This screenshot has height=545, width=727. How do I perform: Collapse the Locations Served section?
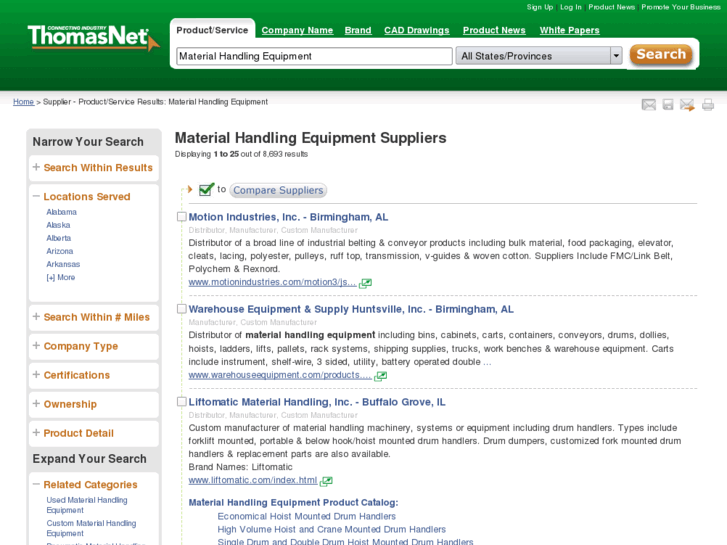coord(37,197)
